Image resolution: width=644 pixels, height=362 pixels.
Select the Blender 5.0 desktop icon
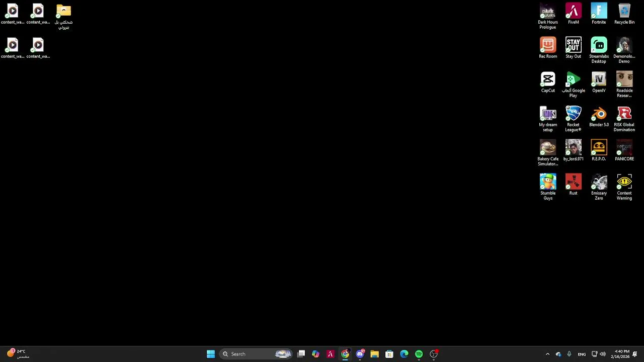click(x=599, y=117)
